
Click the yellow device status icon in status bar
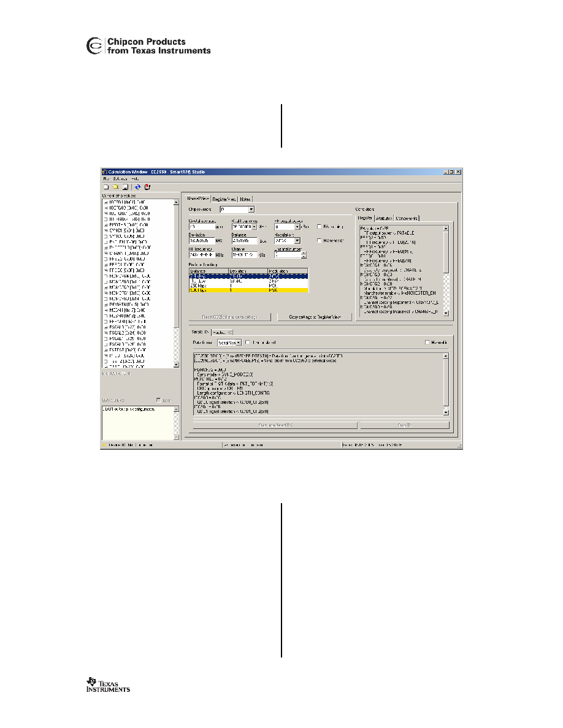[x=104, y=445]
